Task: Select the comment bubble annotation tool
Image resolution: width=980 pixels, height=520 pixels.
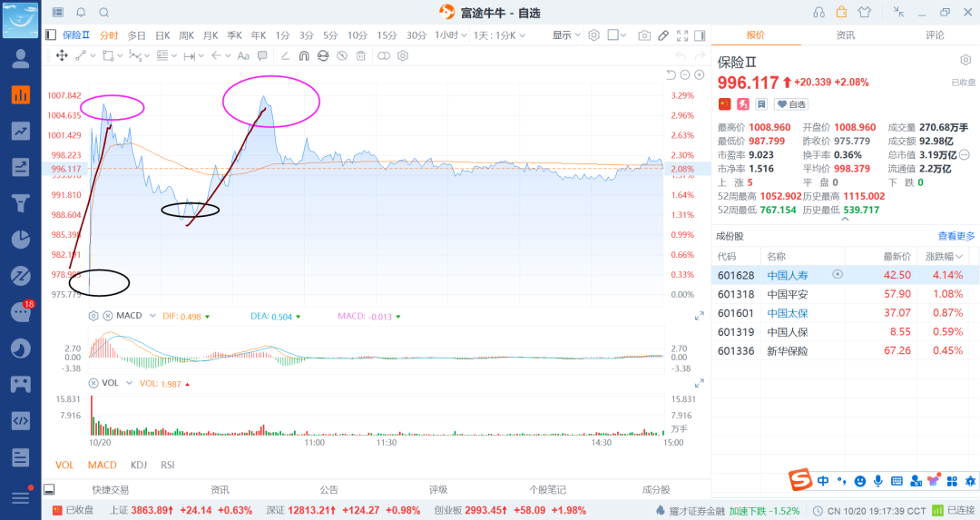Action: (262, 55)
